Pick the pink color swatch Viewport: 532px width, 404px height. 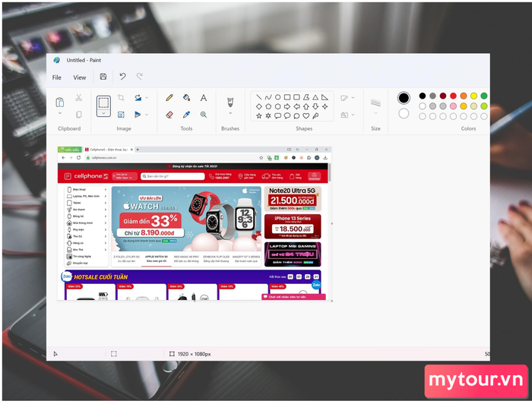coord(453,106)
